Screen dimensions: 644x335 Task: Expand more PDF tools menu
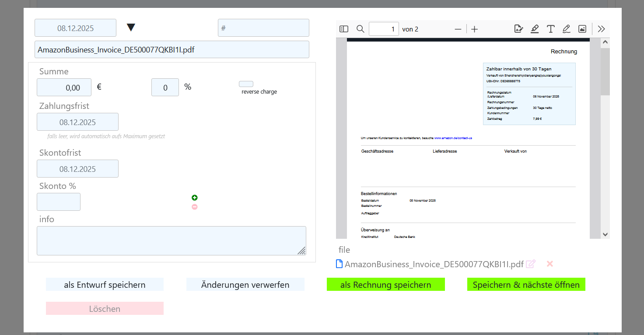[x=601, y=29]
